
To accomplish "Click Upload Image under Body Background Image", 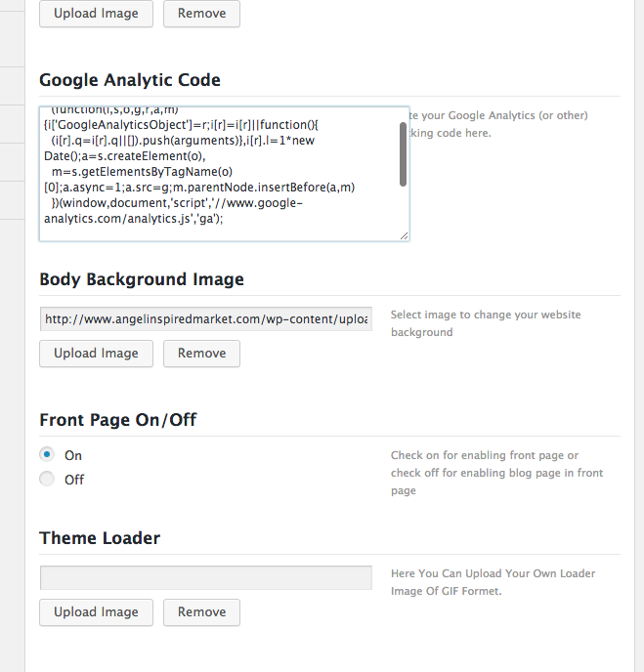I will [96, 354].
